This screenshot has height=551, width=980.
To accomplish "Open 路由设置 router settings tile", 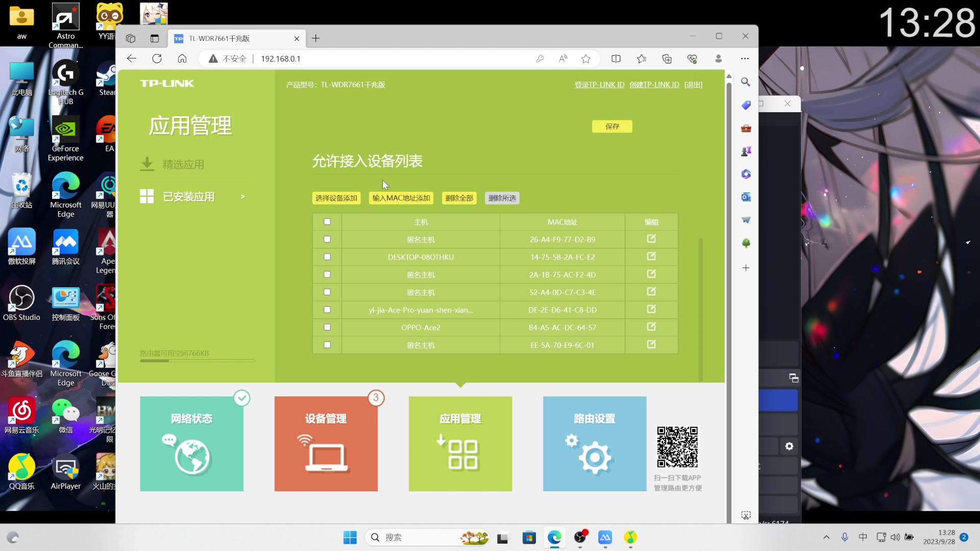I will pyautogui.click(x=594, y=443).
